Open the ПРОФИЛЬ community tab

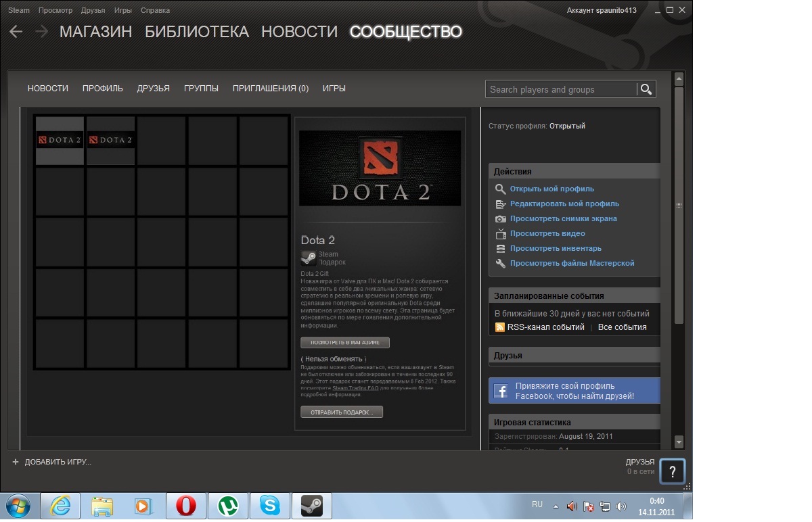[x=103, y=89]
